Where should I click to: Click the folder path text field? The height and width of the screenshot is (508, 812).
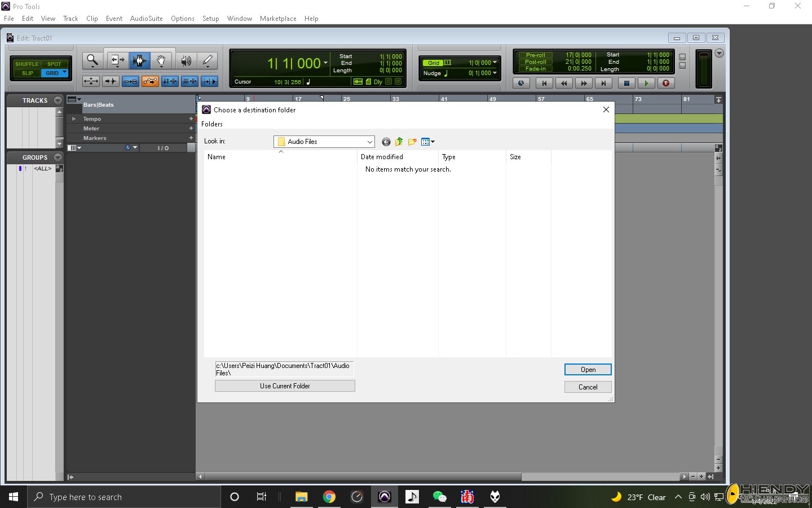point(284,369)
